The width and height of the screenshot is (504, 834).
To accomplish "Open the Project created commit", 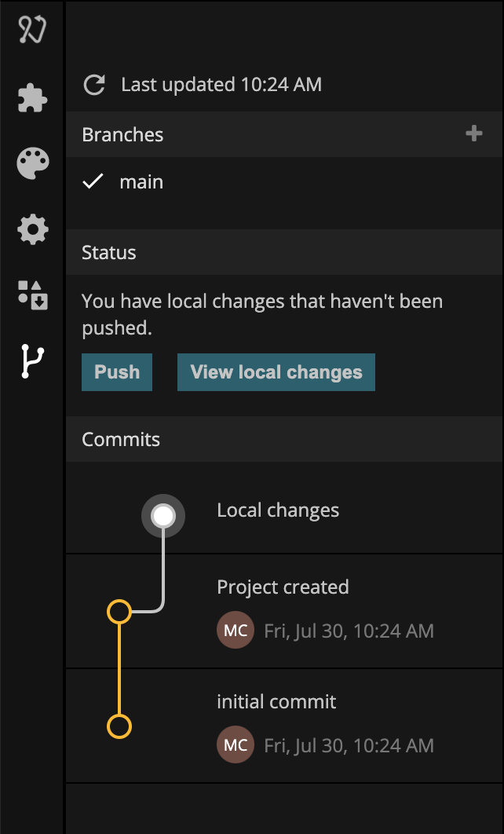I will click(284, 611).
